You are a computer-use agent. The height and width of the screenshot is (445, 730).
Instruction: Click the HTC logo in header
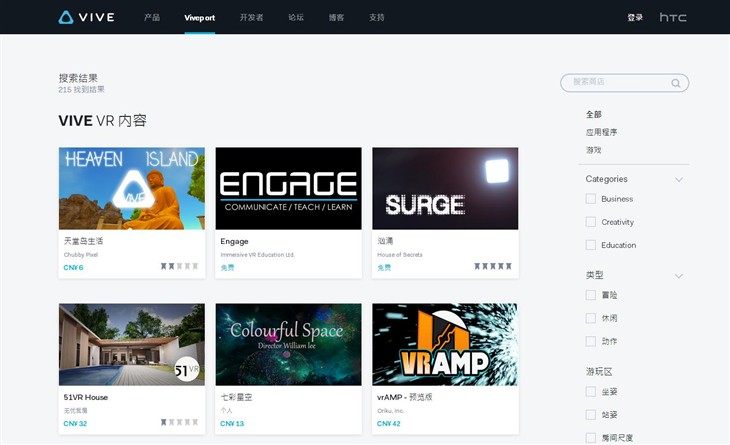click(x=673, y=17)
